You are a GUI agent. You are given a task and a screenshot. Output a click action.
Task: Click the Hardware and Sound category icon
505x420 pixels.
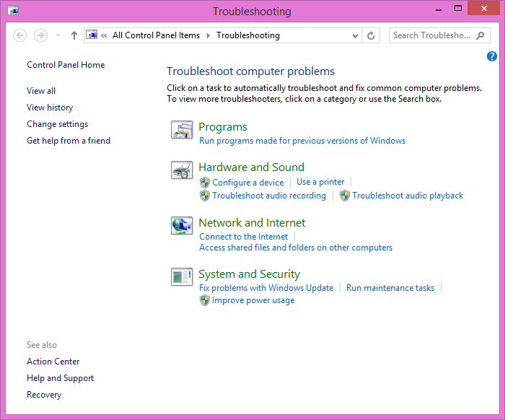coord(182,170)
